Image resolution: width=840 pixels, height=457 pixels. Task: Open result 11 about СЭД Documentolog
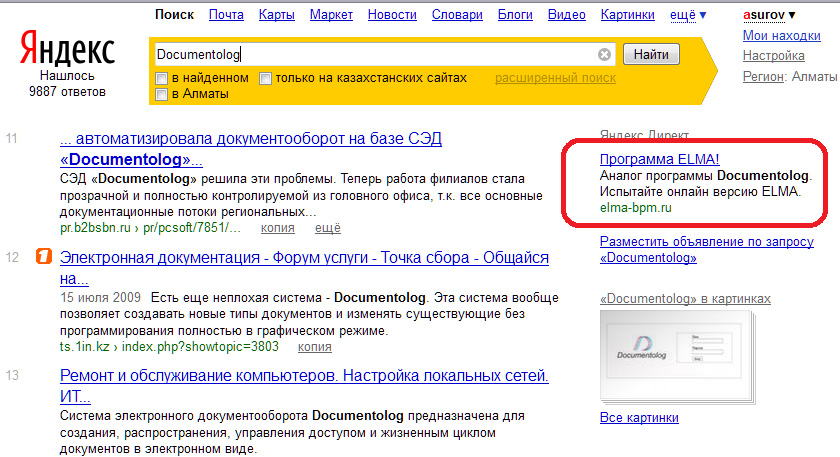(x=251, y=149)
